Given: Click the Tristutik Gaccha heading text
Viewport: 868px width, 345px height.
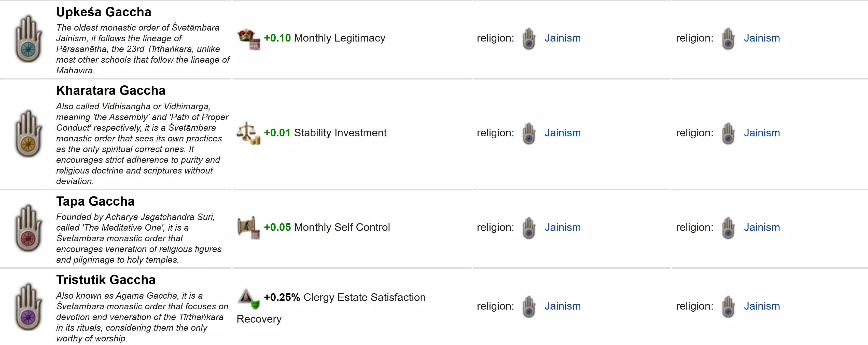Looking at the screenshot, I should [x=105, y=280].
